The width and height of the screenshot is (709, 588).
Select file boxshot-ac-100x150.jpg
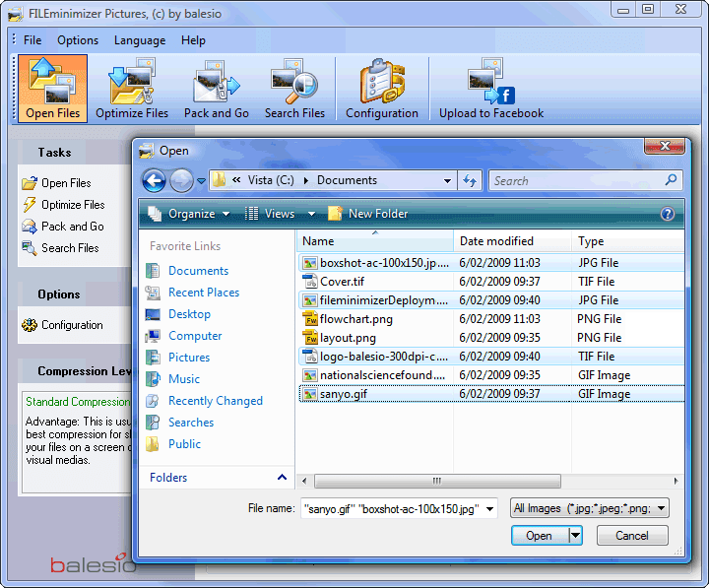491,263
